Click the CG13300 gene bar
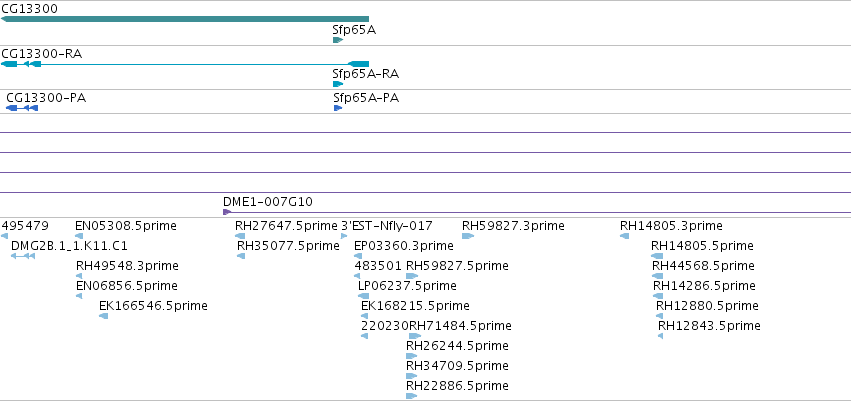 pyautogui.click(x=185, y=19)
